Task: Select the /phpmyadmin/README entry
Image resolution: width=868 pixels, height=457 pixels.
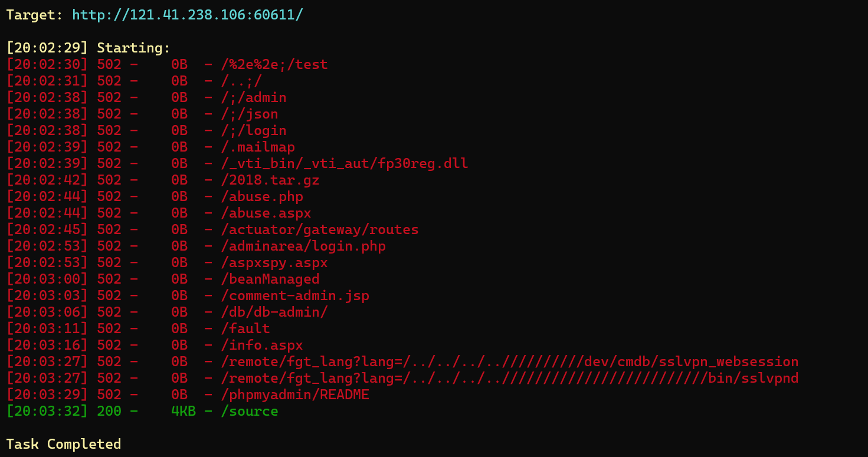Action: point(295,394)
